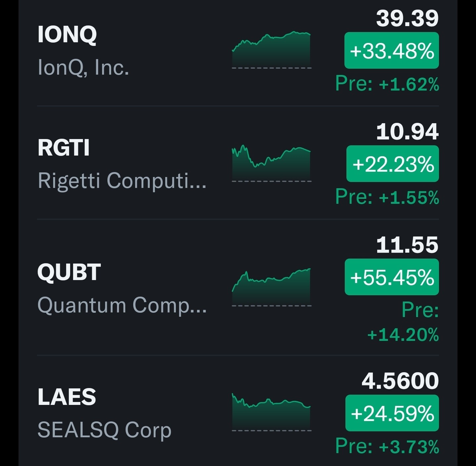Tap the LAES +24.59% change badge
Viewport: 476px width, 466px height.
392,413
